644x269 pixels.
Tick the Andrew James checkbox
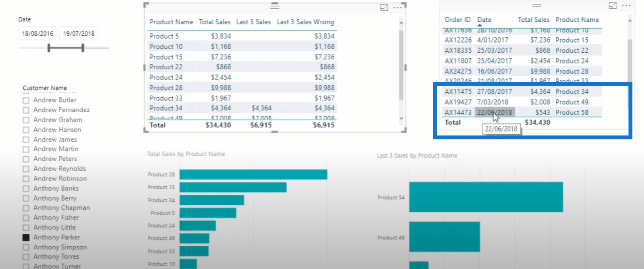click(26, 139)
